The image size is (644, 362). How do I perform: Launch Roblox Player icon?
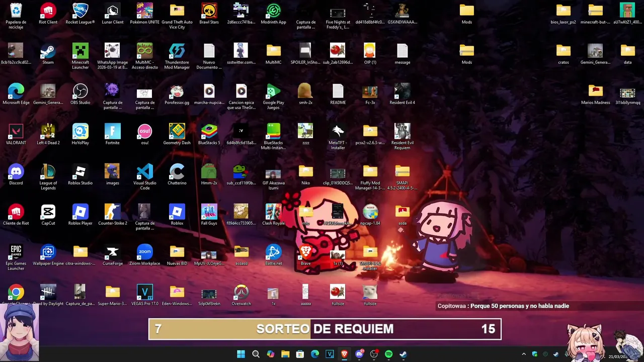80,215
